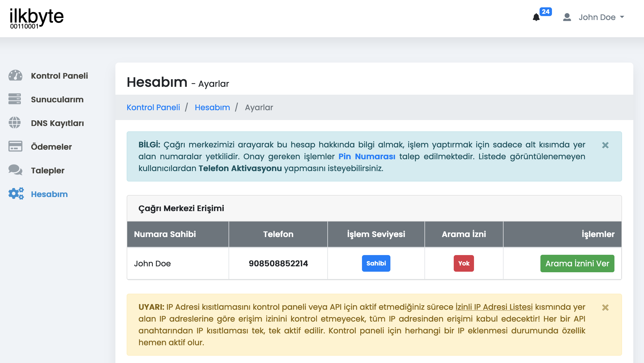Click the blue Sahibi badge

click(376, 263)
